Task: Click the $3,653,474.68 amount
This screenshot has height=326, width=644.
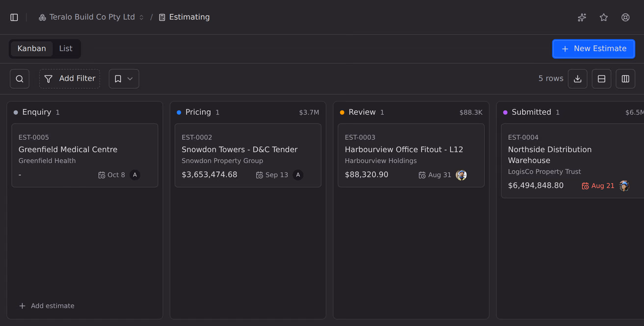Action: click(210, 175)
